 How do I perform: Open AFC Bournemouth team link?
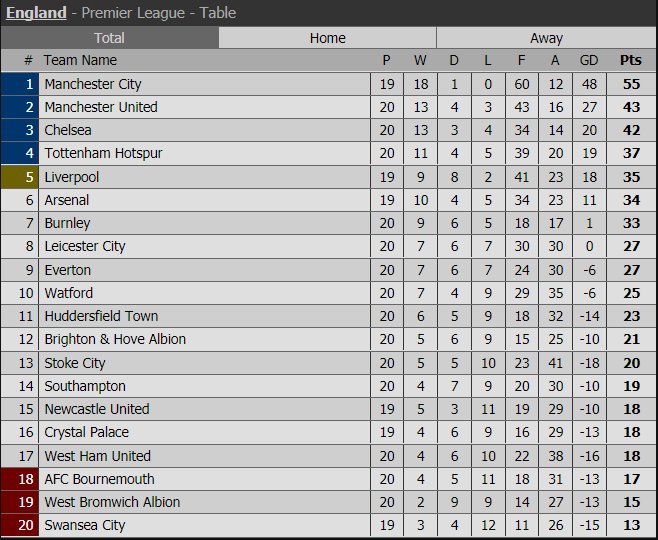(x=99, y=479)
